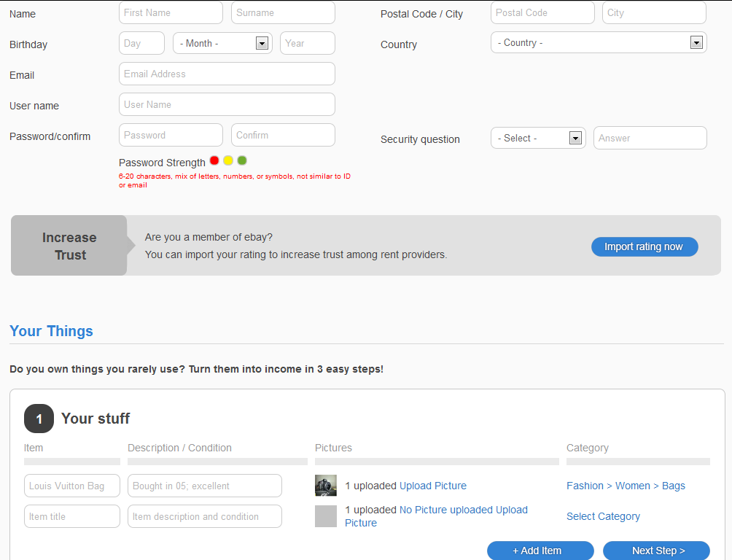Open the Country dropdown

click(x=599, y=42)
